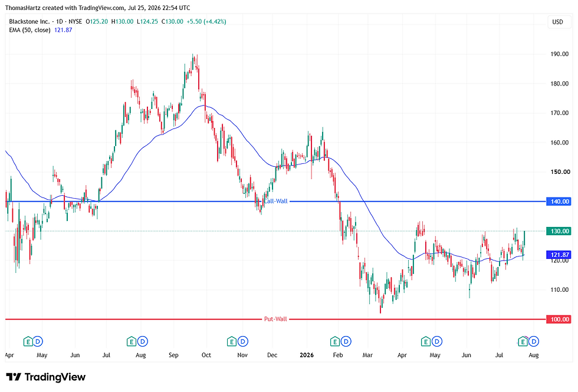This screenshot has height=392, width=578.
Task: Click the earliest dividend D marker before May 2025
Action: pos(38,341)
